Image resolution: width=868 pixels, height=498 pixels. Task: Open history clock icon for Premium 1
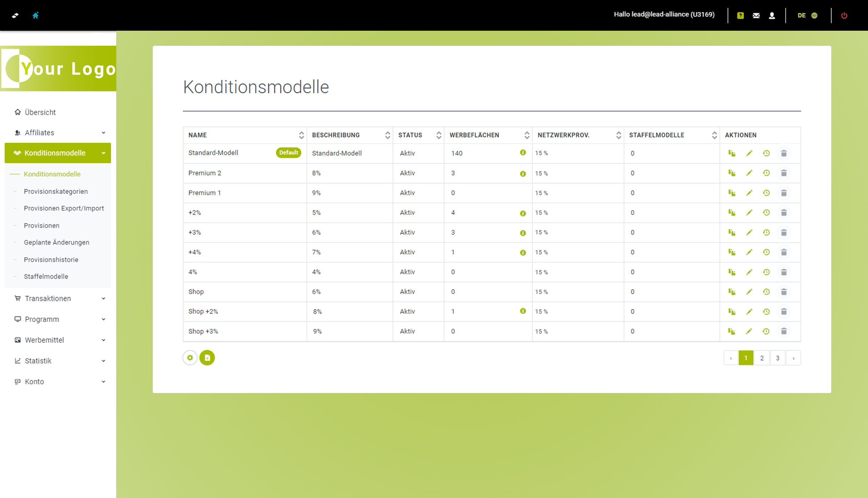[x=766, y=193]
